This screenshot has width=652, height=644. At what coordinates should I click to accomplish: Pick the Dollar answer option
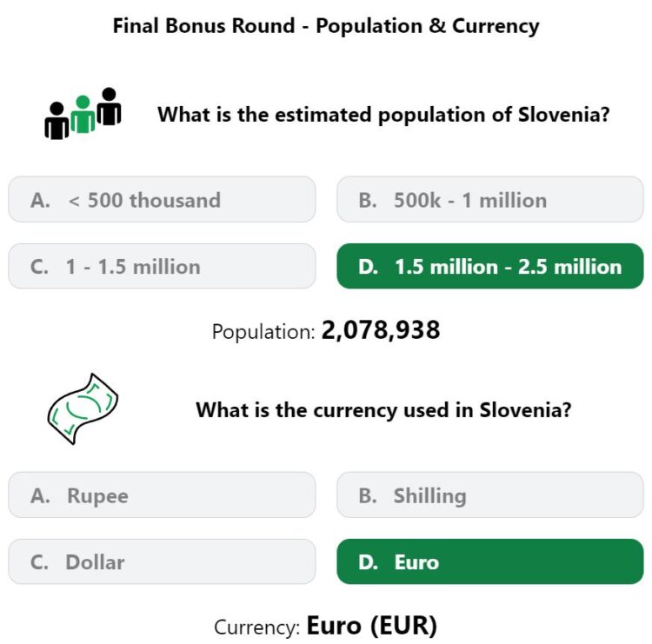(x=162, y=562)
